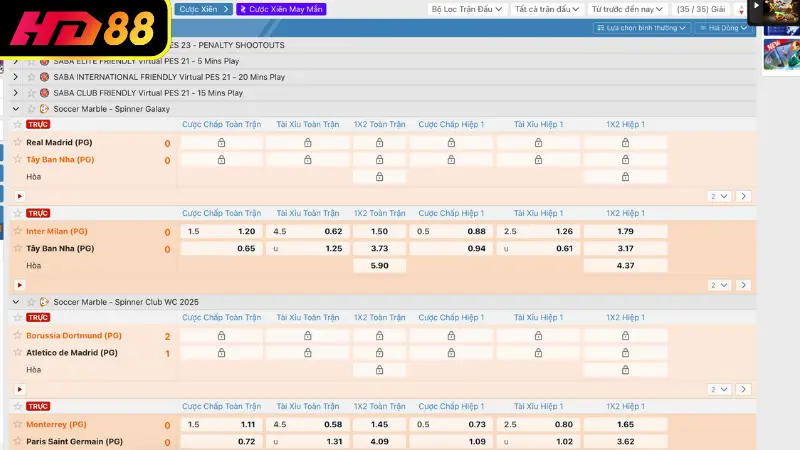Screen dimensions: 800x450
Task: Select first-half draw odds 4.37
Action: pyautogui.click(x=626, y=266)
